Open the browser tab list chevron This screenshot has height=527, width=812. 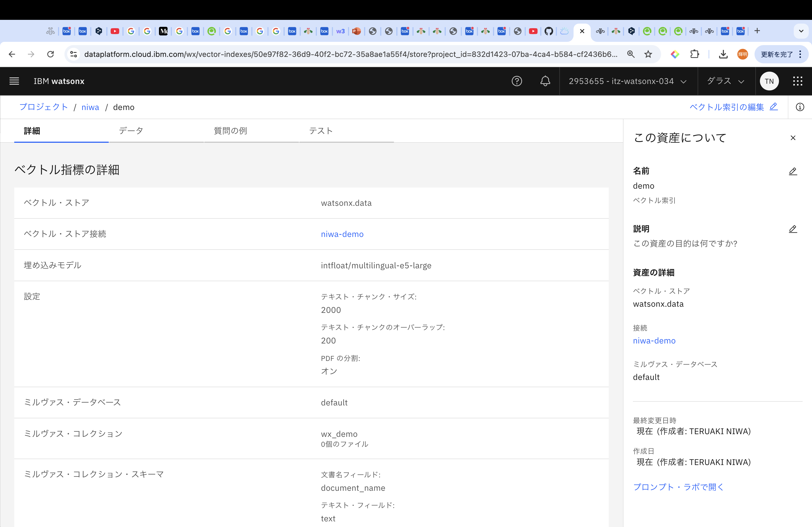[x=801, y=31]
